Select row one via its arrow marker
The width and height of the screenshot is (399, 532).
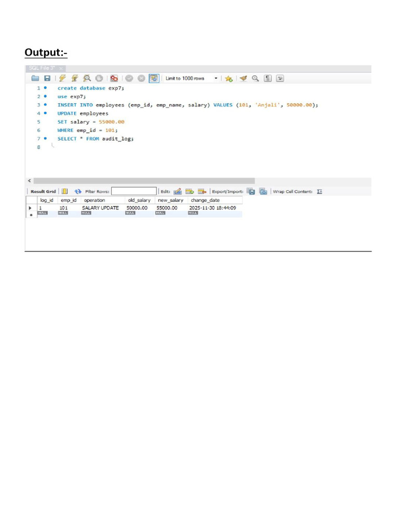[31, 208]
